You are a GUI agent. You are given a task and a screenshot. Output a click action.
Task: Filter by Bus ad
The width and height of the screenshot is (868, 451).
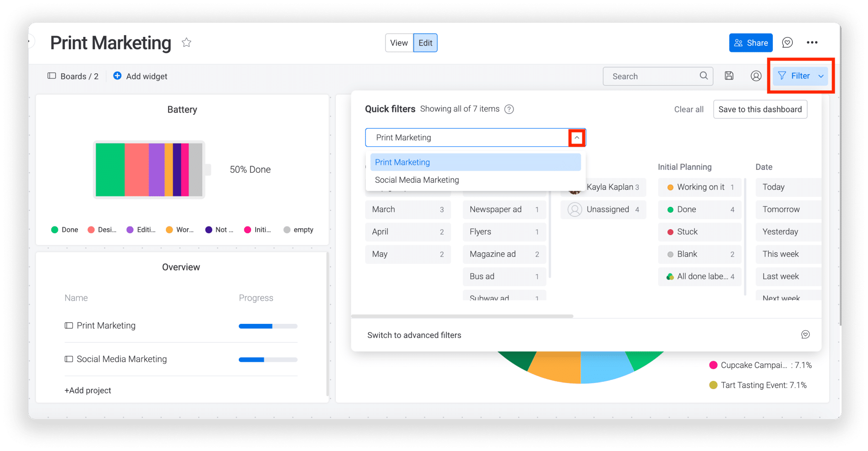coord(504,277)
